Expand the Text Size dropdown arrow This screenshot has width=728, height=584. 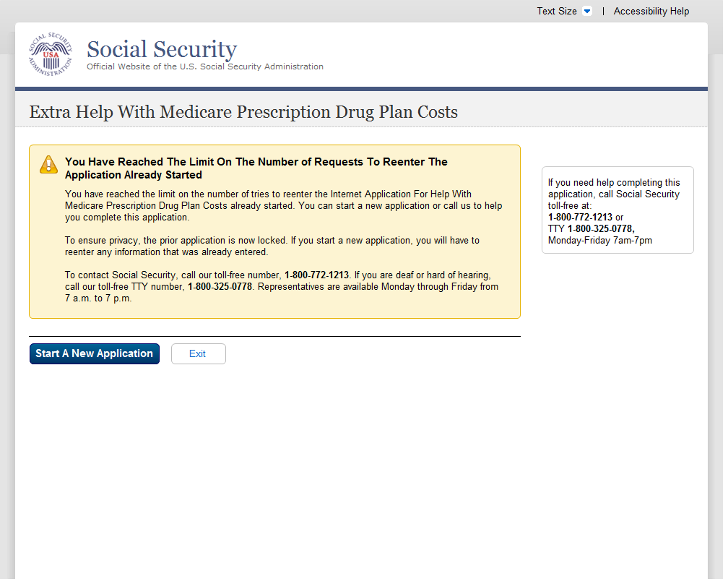(x=586, y=12)
